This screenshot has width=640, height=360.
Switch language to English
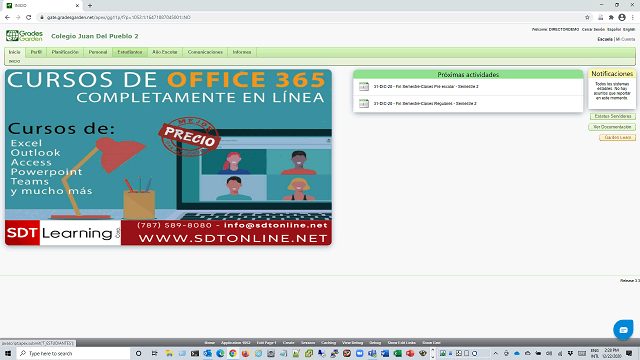629,30
